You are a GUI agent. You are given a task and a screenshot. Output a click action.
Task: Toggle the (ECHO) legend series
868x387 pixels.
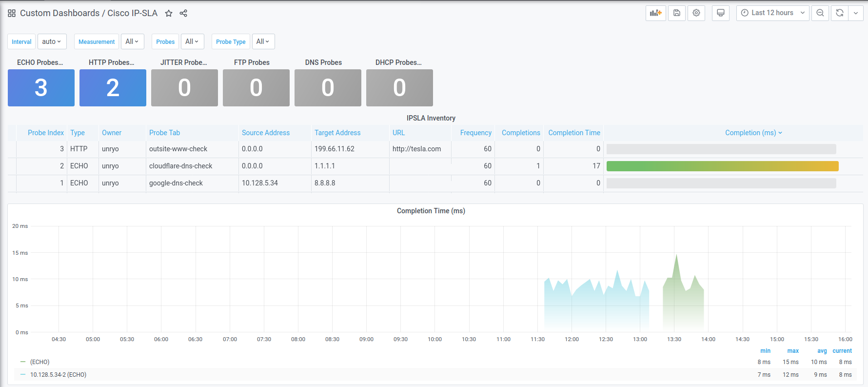(40, 362)
